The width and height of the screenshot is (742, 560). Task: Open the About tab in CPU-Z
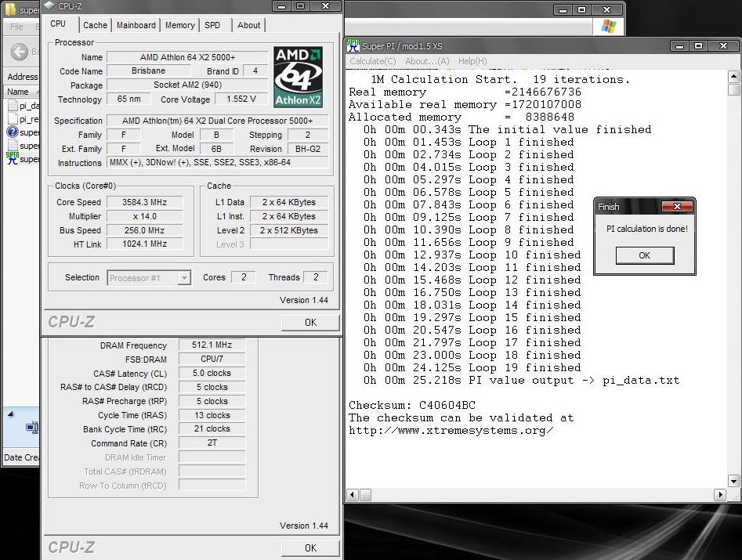249,25
